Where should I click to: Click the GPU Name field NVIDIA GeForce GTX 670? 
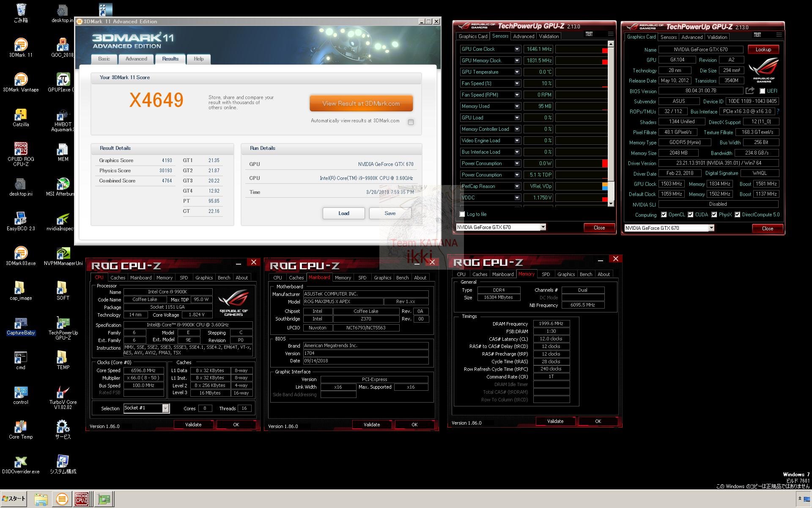(701, 50)
